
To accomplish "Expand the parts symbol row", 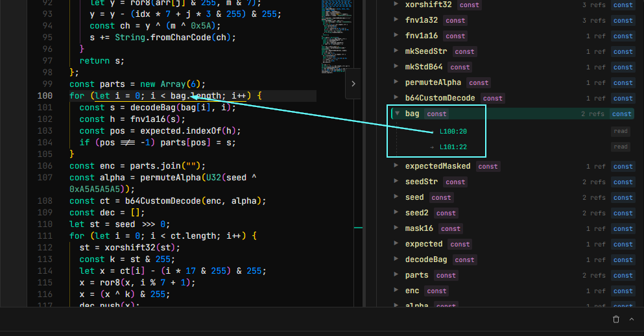I will pos(396,275).
